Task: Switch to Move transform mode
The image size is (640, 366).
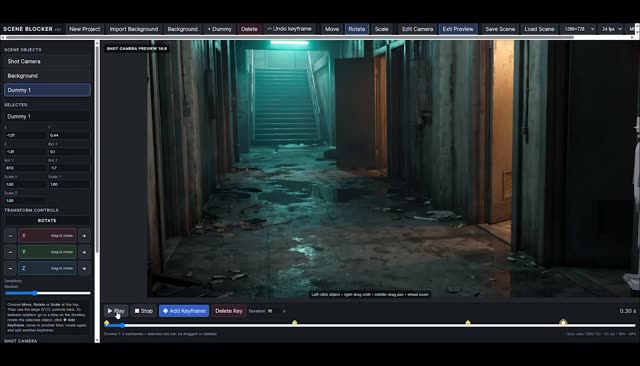Action: tap(332, 29)
